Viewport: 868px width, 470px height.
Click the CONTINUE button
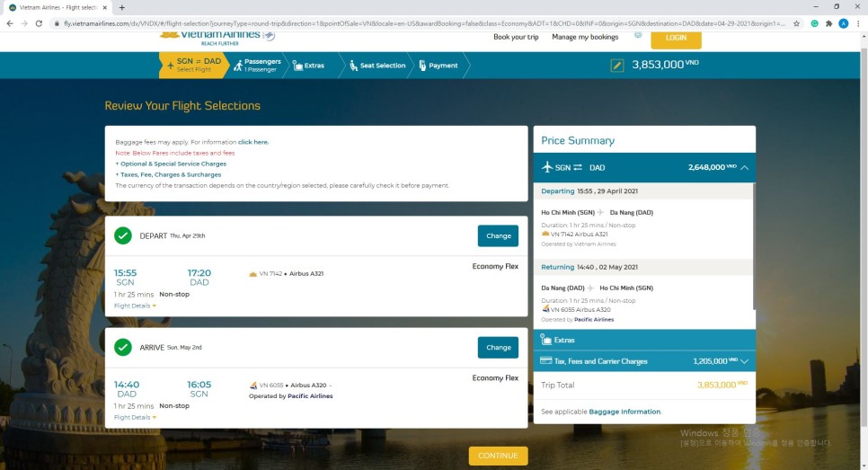click(498, 456)
